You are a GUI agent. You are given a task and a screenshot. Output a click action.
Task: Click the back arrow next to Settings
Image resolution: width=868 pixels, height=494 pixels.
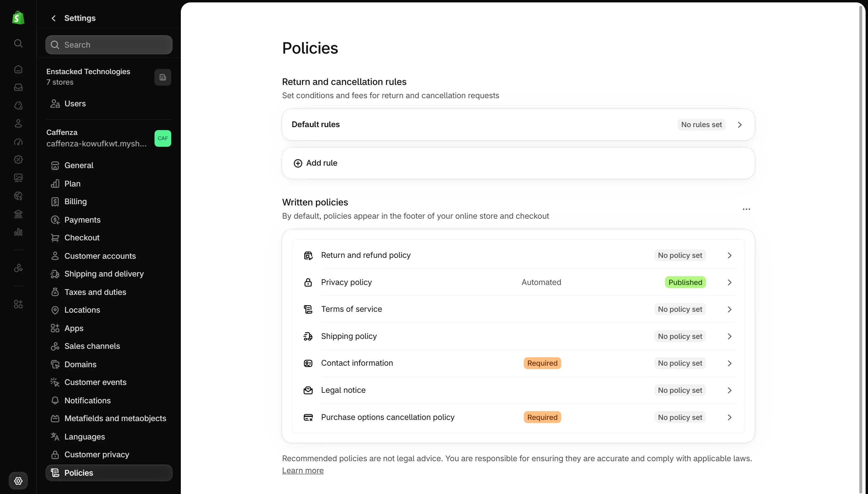click(53, 18)
